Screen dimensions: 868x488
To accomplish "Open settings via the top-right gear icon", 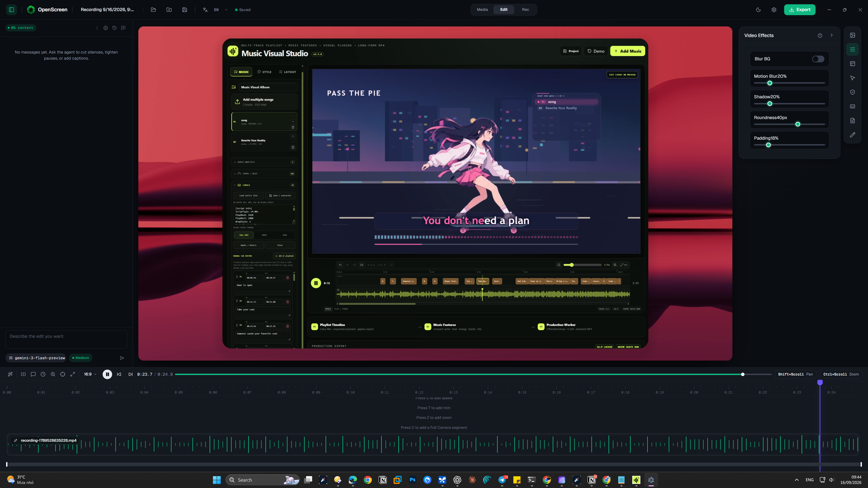I will click(x=774, y=10).
